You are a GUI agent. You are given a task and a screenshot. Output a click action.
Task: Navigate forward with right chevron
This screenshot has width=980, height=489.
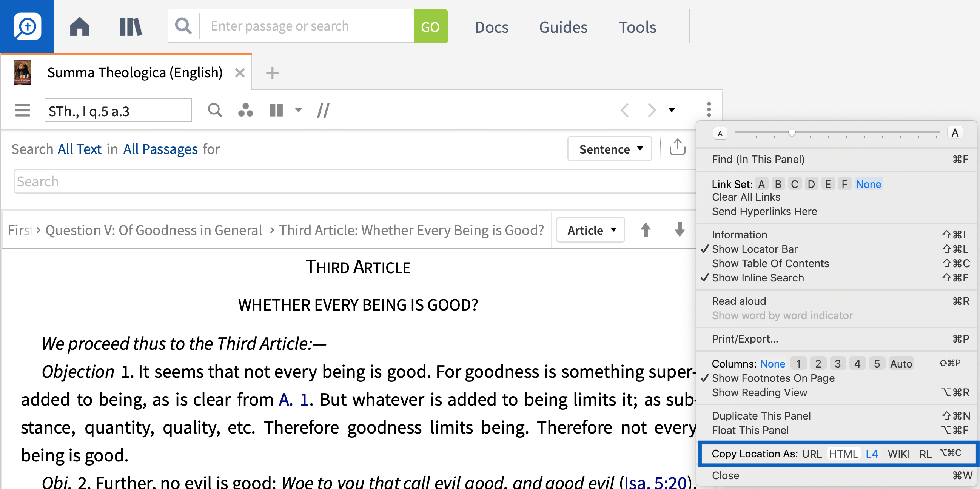(x=652, y=110)
